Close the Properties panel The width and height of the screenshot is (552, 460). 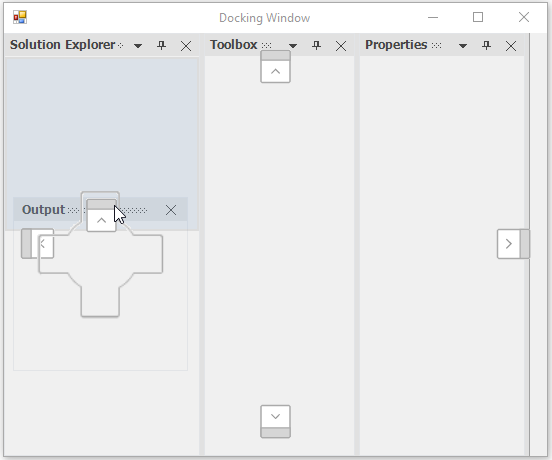click(511, 46)
